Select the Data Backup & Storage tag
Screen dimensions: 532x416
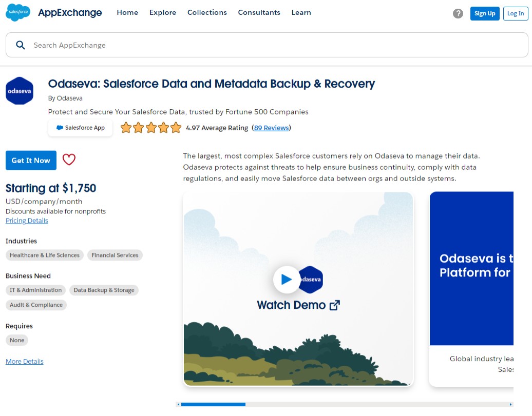click(x=104, y=290)
